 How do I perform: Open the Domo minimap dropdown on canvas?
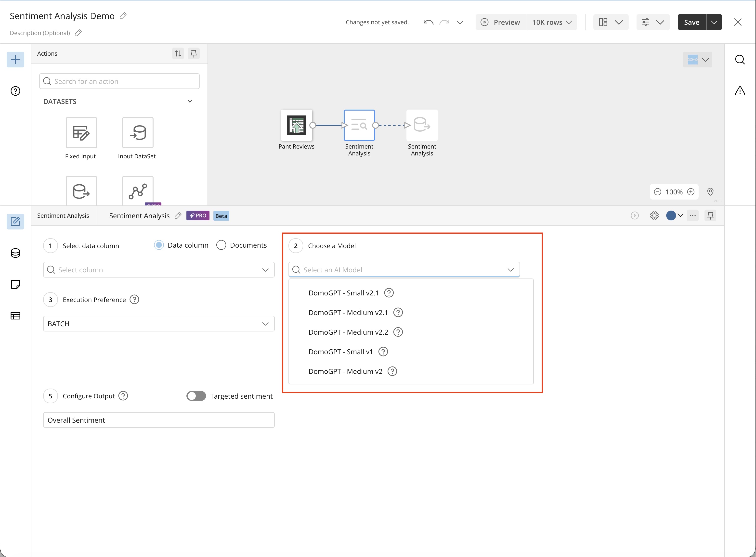coord(698,60)
